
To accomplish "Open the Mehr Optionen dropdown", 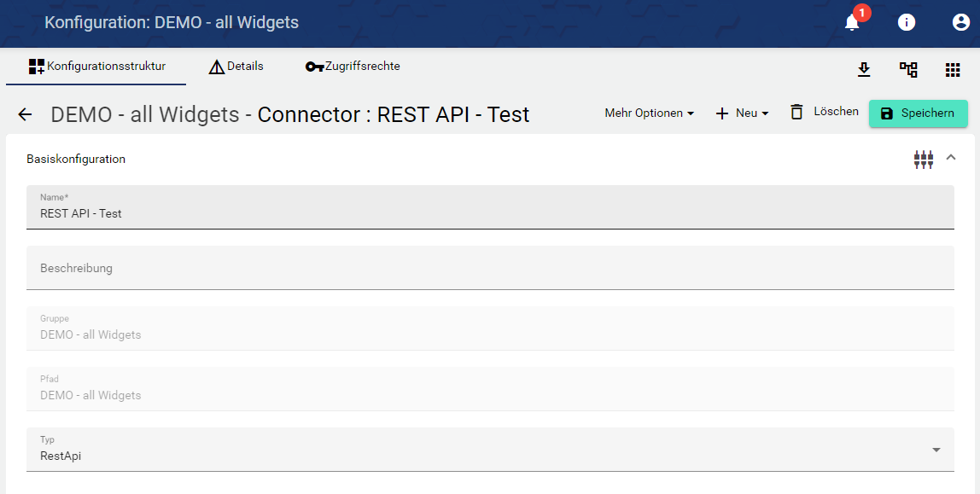I will (x=649, y=113).
